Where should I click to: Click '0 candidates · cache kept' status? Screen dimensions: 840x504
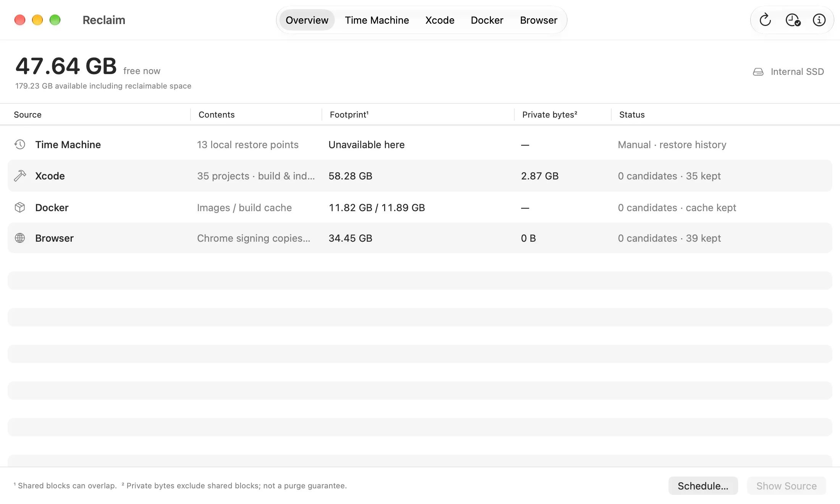click(677, 208)
